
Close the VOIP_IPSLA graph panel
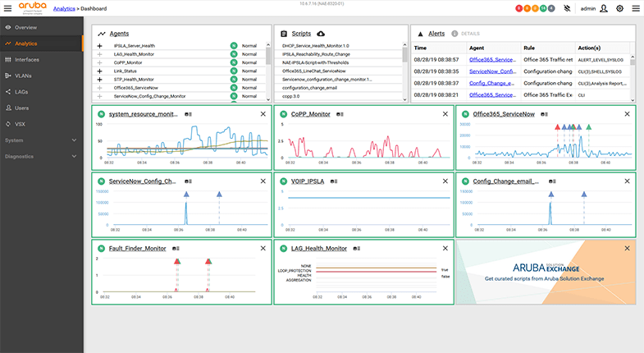445,181
